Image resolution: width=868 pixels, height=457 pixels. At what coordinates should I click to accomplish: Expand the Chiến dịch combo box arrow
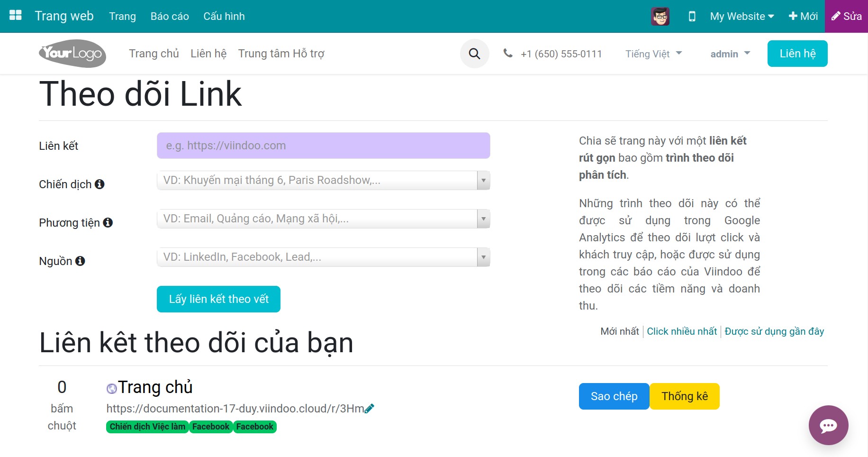pos(483,180)
